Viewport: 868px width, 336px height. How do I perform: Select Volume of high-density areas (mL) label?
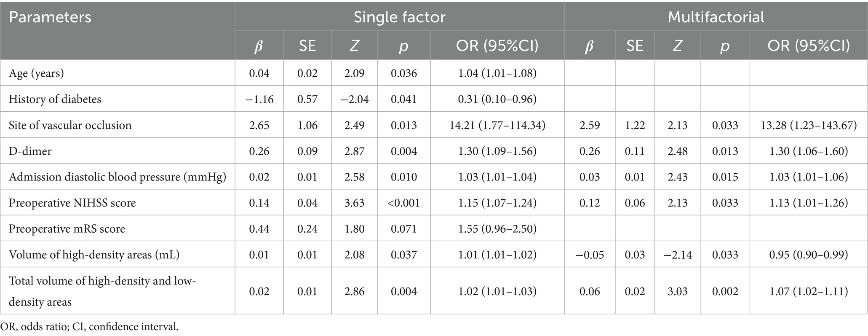(94, 255)
